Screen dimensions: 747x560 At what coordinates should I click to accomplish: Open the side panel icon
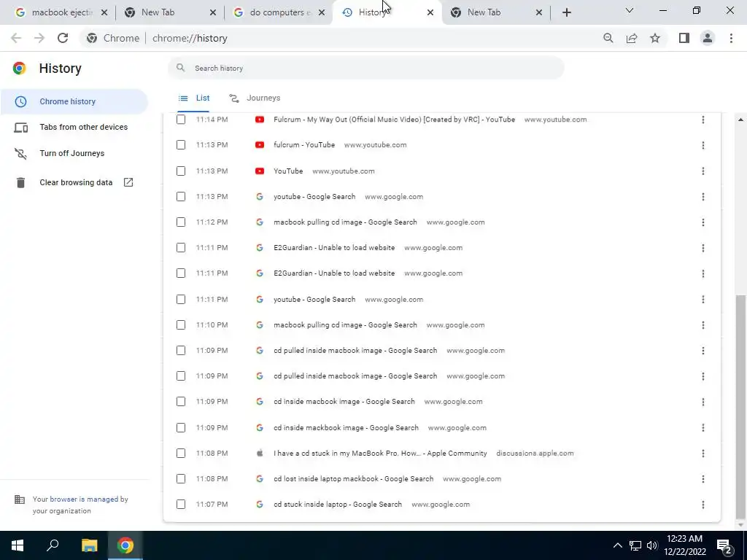(x=684, y=38)
